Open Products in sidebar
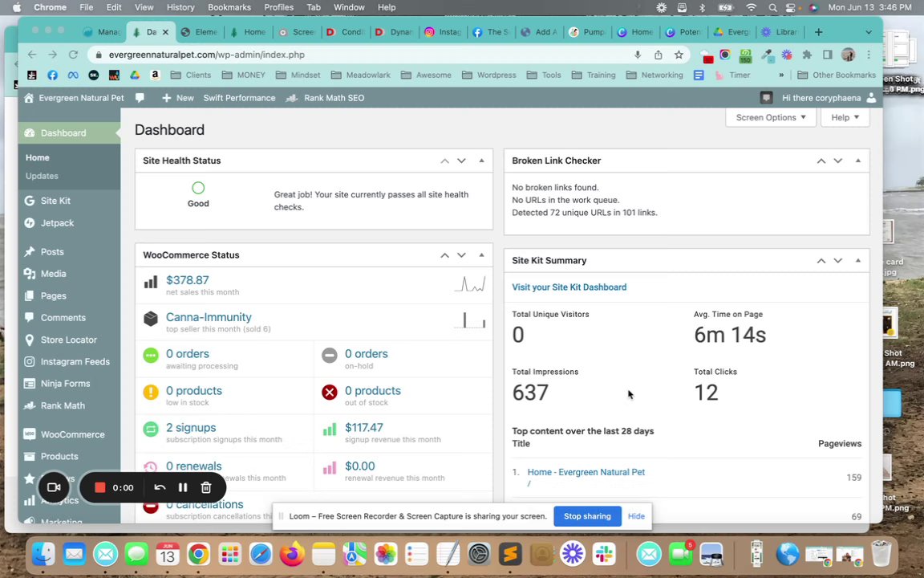 click(59, 456)
